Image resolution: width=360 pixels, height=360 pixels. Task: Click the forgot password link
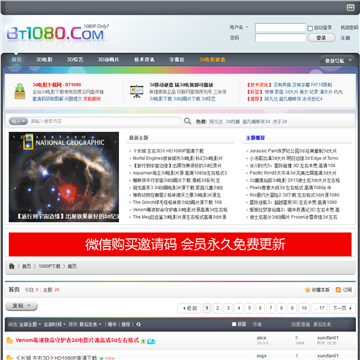pyautogui.click(x=349, y=27)
